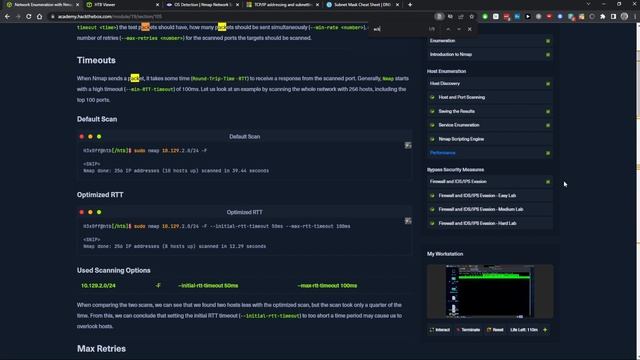This screenshot has width=640, height=360.
Task: Open the side panel icon
Action: point(613,17)
